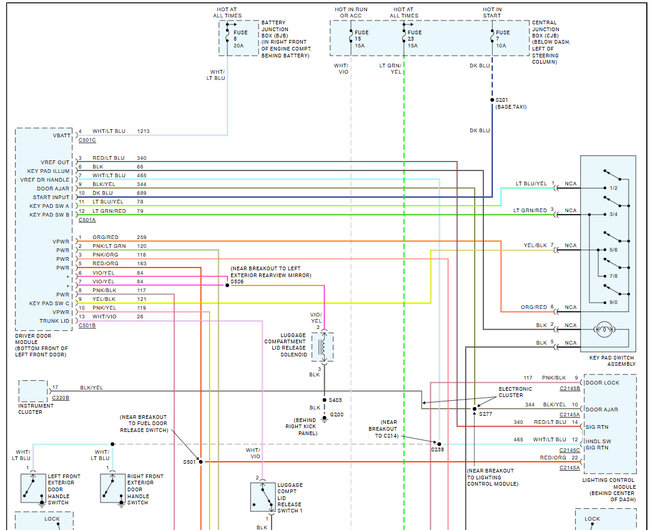
Task: Open the C2145B connector reference
Action: (568, 387)
